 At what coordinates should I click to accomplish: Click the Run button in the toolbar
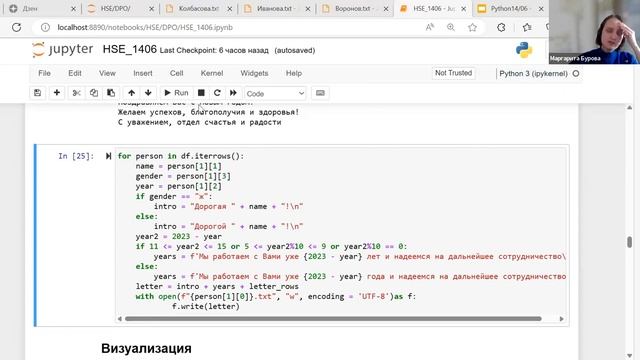pyautogui.click(x=176, y=93)
